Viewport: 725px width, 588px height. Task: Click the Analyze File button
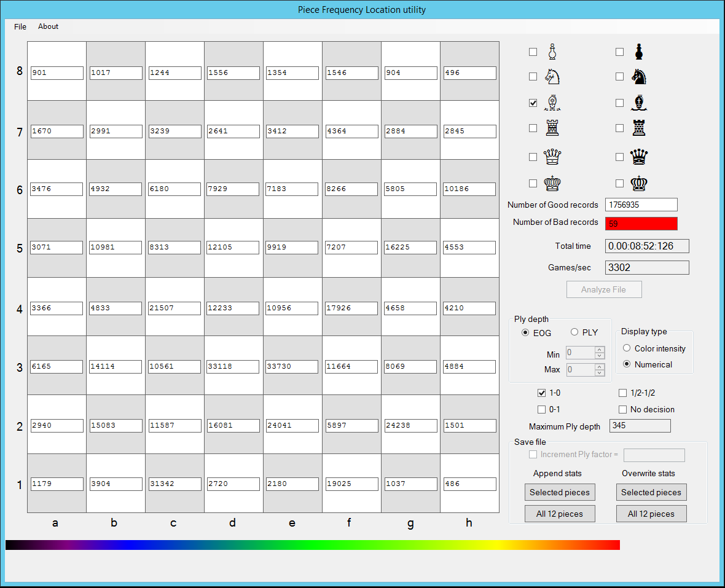pos(604,289)
